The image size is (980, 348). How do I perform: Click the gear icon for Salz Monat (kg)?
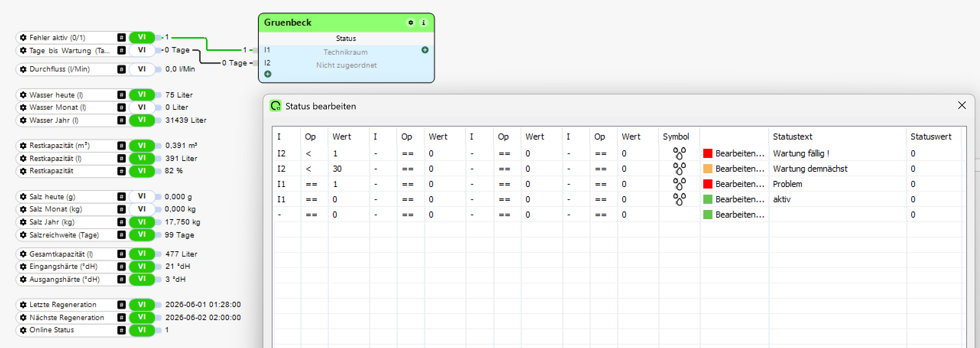tap(23, 210)
